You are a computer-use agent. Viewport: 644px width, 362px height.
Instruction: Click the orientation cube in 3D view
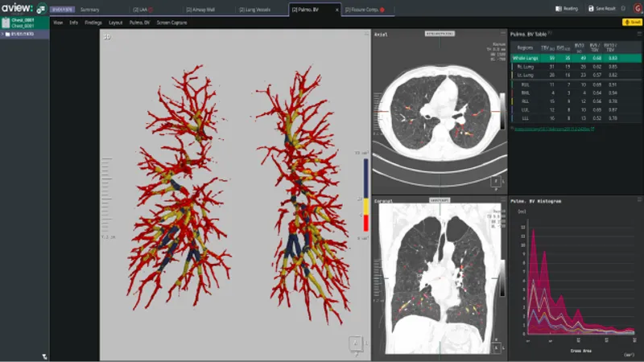coord(356,343)
